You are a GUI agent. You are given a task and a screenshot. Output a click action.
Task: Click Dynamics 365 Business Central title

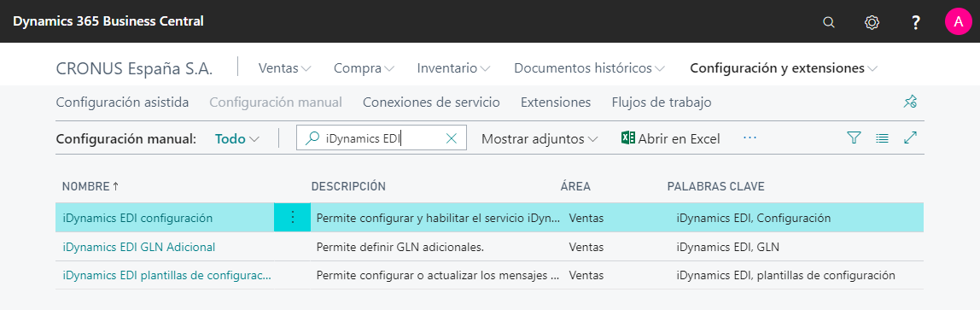tap(108, 21)
